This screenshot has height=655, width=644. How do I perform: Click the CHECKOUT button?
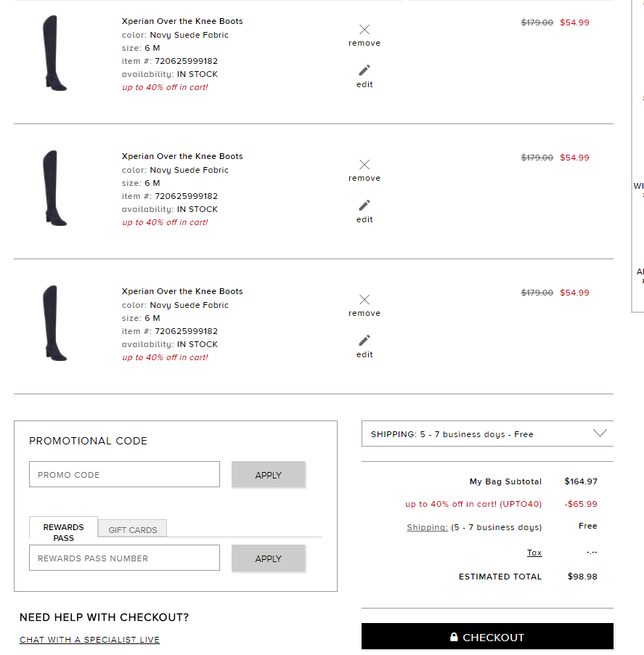pos(486,636)
